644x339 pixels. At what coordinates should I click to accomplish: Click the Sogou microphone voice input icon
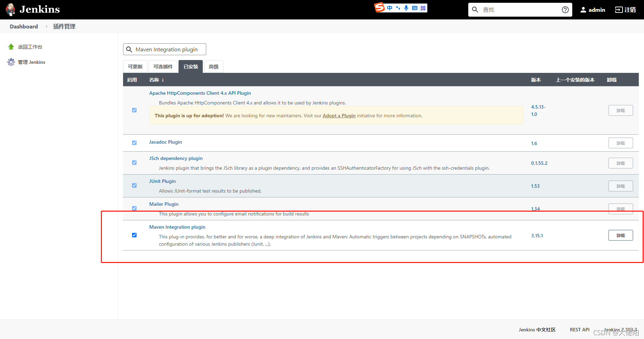tap(406, 8)
